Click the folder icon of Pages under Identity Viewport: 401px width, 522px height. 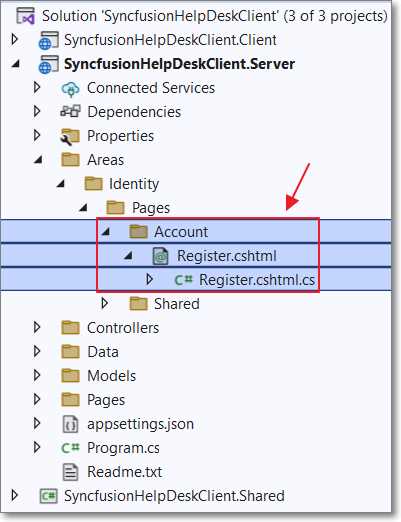click(x=115, y=208)
